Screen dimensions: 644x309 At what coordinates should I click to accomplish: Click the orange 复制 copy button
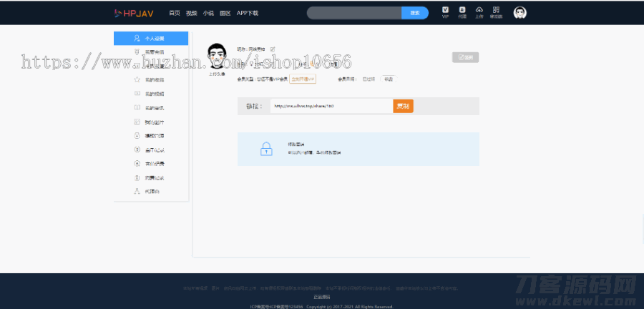(x=404, y=106)
